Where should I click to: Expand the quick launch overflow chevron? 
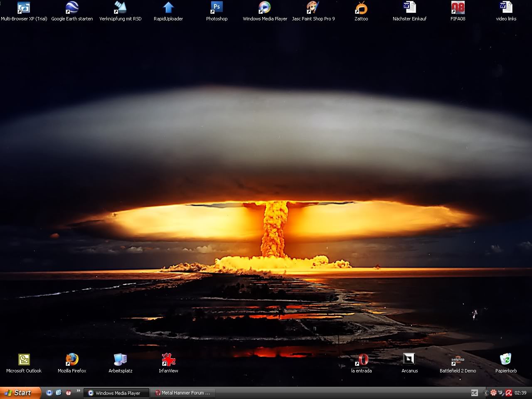click(x=78, y=391)
